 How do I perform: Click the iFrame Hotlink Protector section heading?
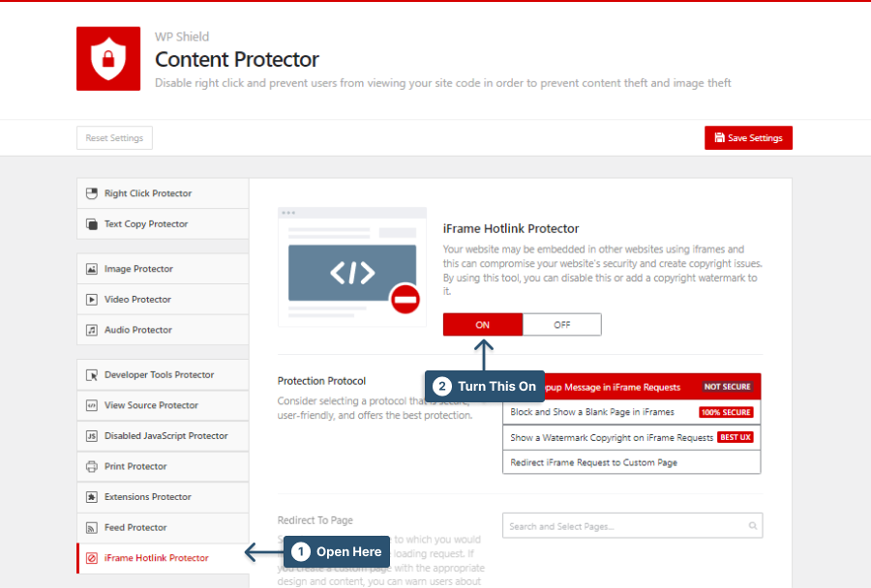click(x=511, y=229)
